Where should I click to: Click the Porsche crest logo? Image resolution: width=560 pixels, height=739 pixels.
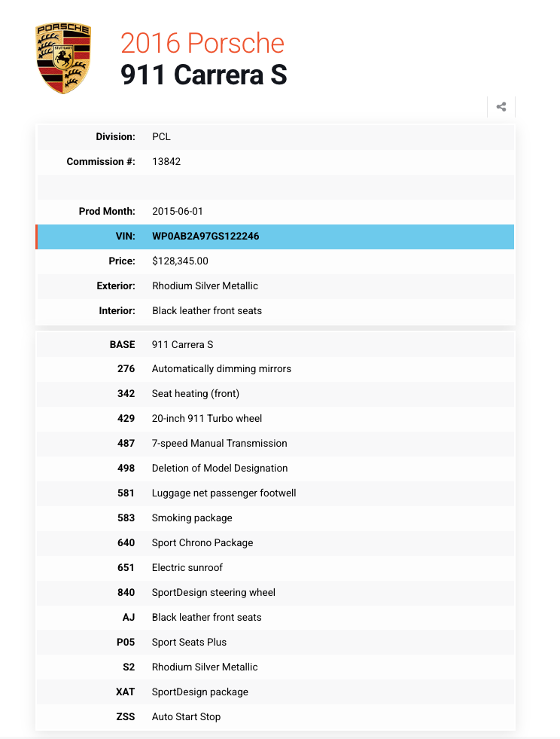pyautogui.click(x=63, y=58)
